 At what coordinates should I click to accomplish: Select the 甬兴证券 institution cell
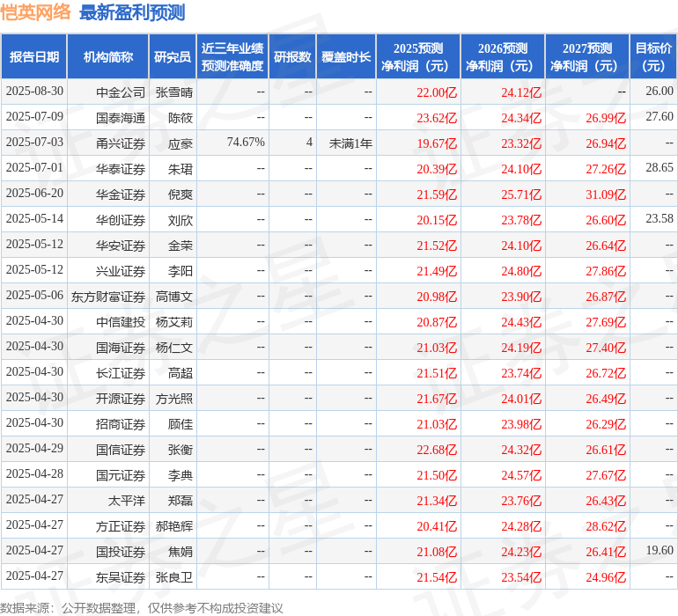[121, 143]
